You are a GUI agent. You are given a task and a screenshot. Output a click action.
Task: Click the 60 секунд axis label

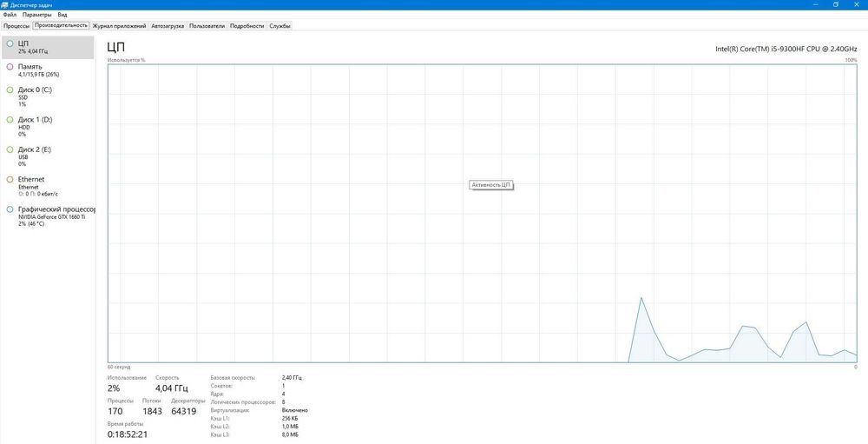119,367
